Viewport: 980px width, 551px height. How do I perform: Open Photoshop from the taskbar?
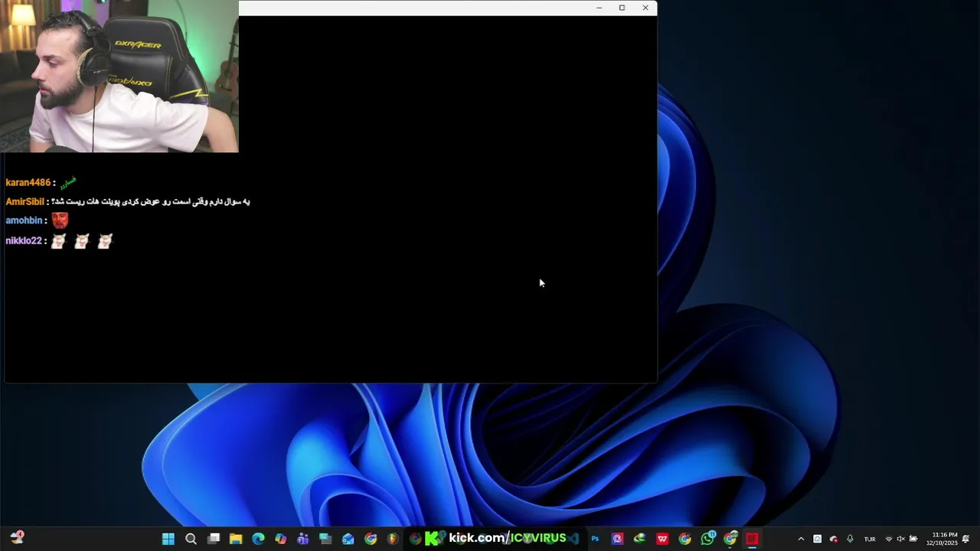pyautogui.click(x=595, y=539)
